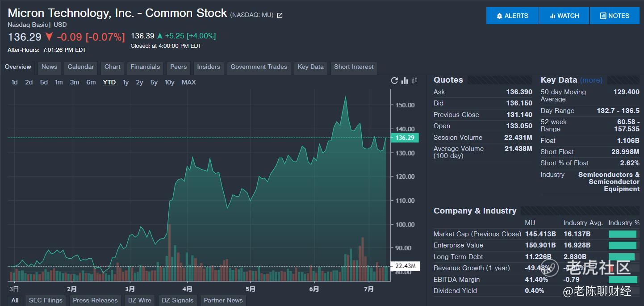
Task: Refresh the price chart
Action: click(x=394, y=80)
